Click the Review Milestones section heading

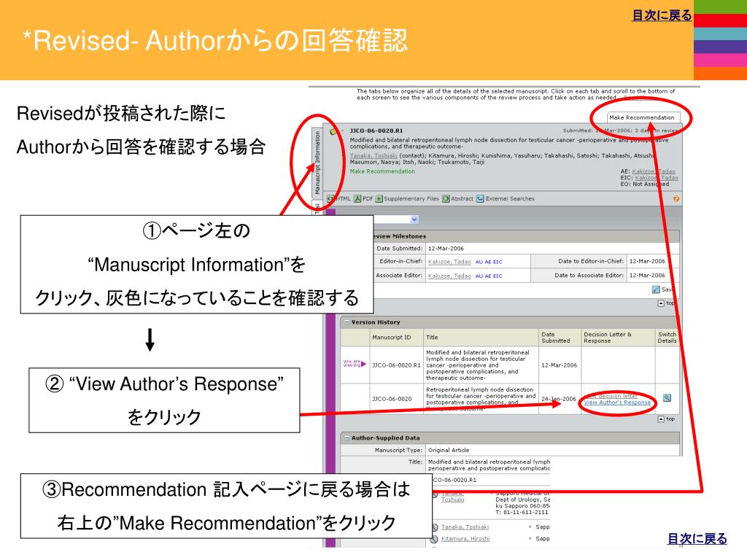pyautogui.click(x=399, y=236)
